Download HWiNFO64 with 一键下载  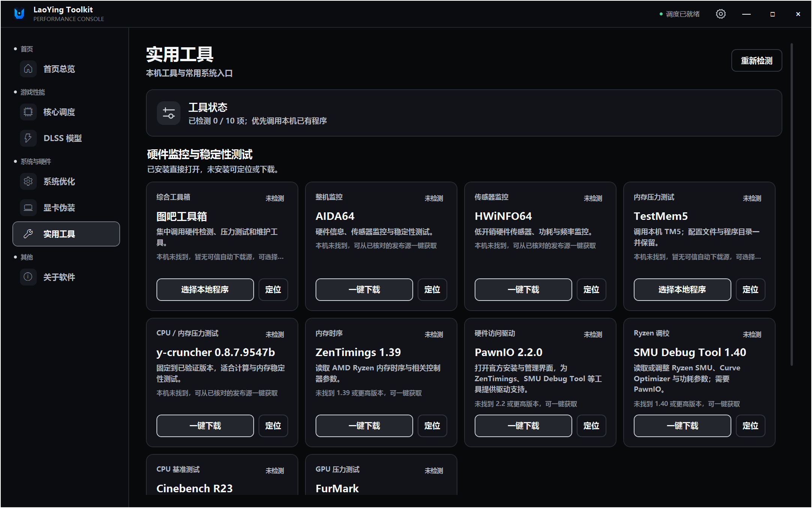523,290
